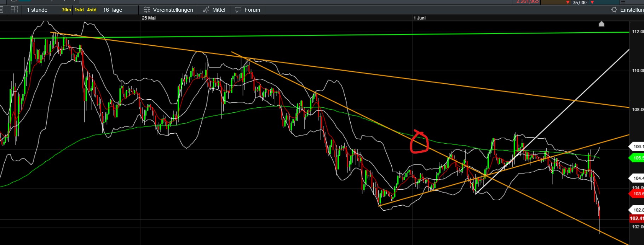The image size is (644, 245).
Task: Toggle the 4std timeframe shortcut
Action: coord(92,10)
